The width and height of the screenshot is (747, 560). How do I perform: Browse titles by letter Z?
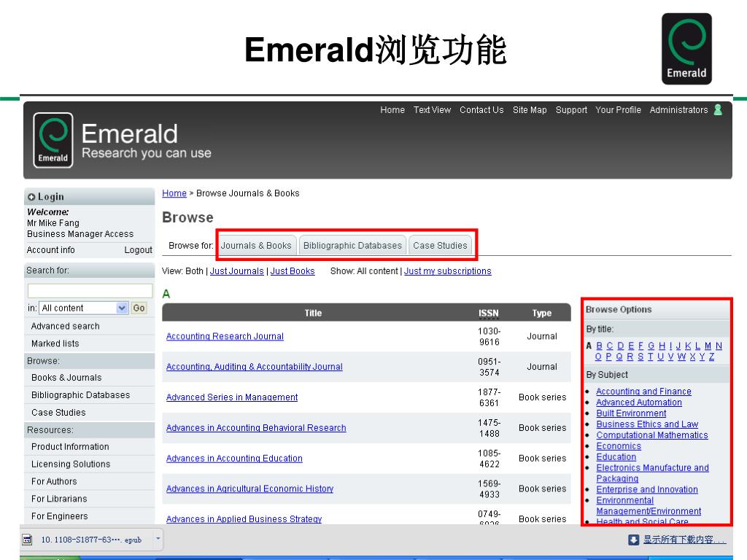711,357
